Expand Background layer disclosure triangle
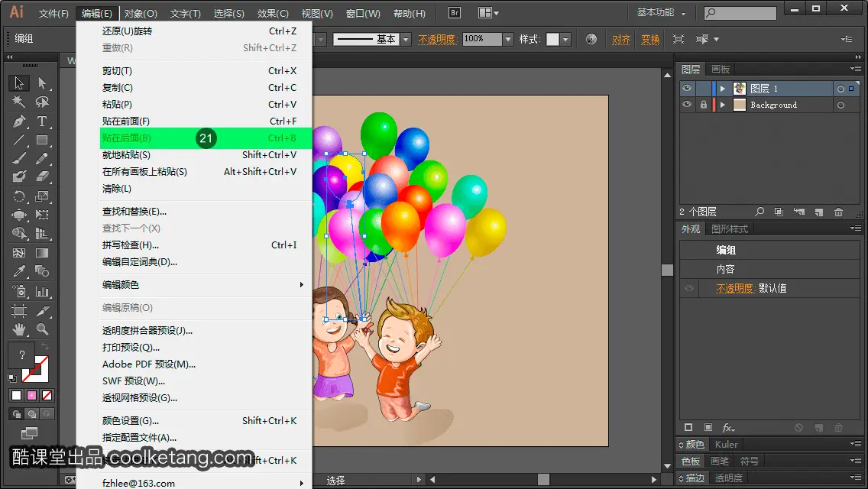This screenshot has width=868, height=489. coord(722,105)
